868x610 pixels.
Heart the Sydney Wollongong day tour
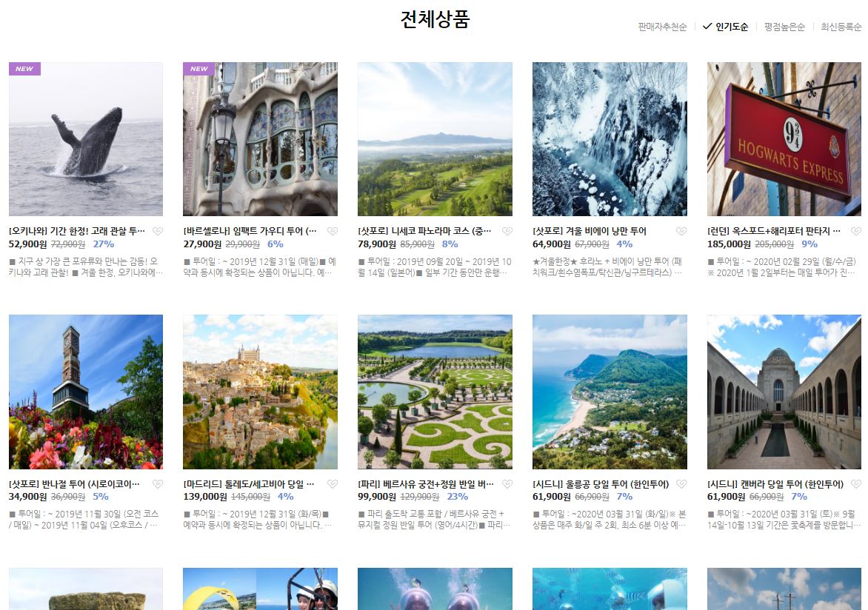click(681, 484)
